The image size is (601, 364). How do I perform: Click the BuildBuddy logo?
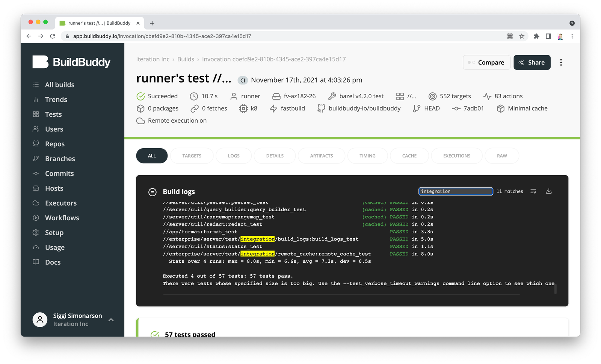pos(71,62)
